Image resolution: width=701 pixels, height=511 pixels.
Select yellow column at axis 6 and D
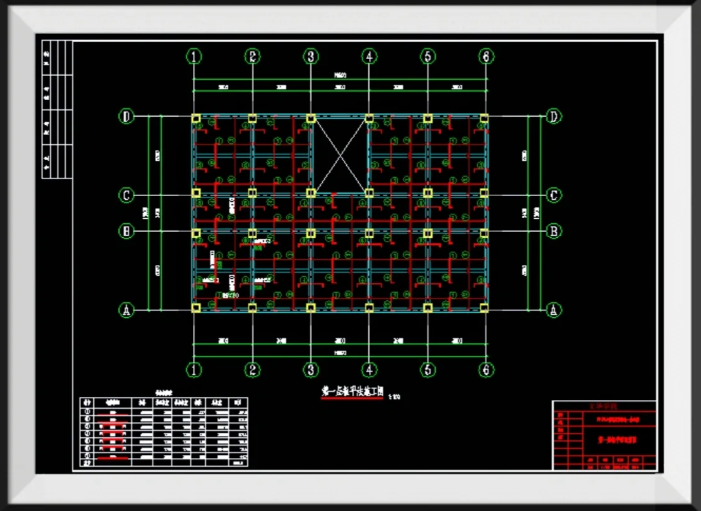pyautogui.click(x=484, y=120)
